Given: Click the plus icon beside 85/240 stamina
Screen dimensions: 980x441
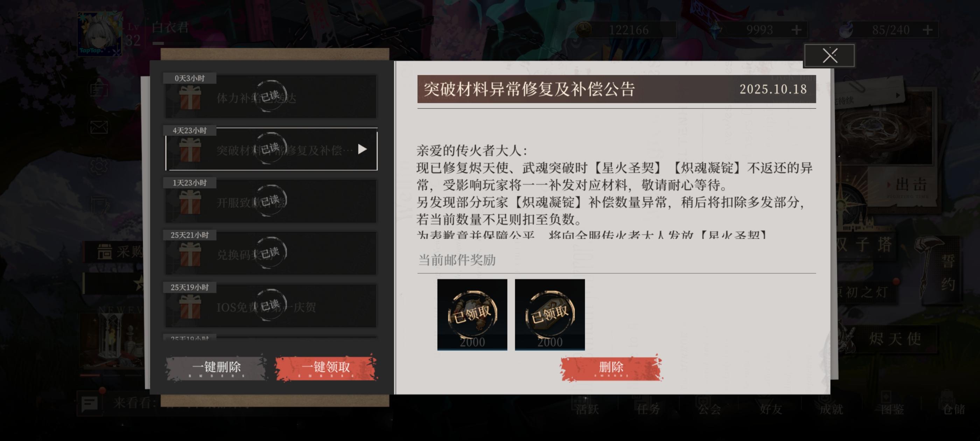Looking at the screenshot, I should point(928,30).
